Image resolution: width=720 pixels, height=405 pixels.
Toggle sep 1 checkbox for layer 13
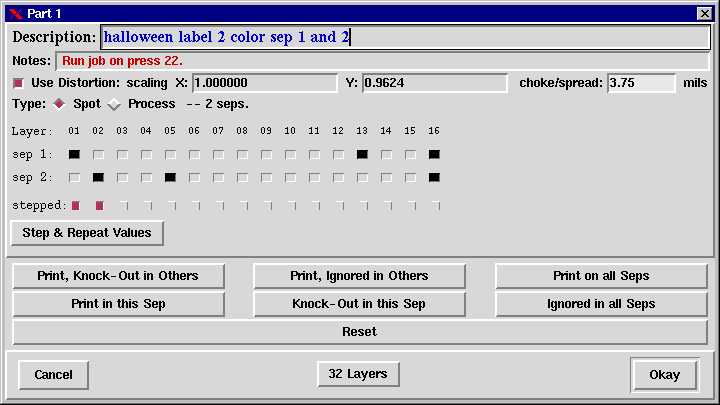pos(362,154)
